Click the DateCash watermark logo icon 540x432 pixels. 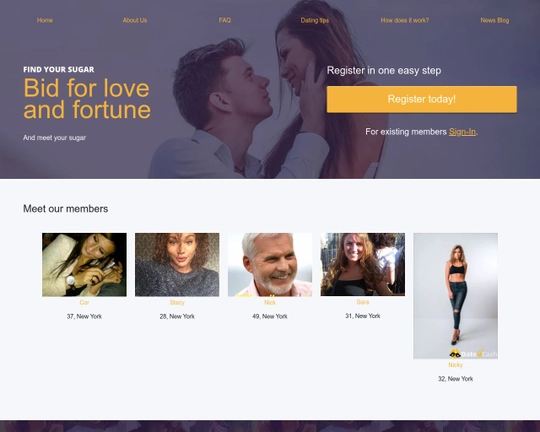[x=455, y=354]
